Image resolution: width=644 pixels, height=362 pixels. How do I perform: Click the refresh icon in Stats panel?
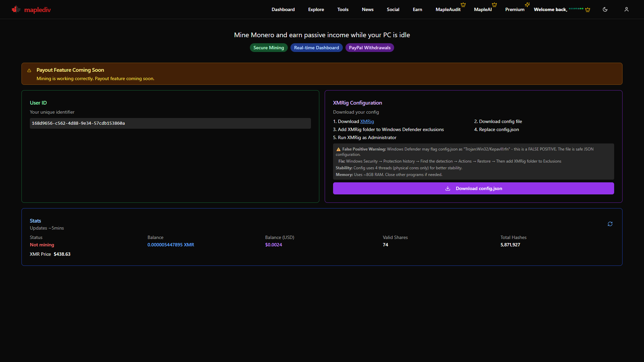[x=610, y=224]
